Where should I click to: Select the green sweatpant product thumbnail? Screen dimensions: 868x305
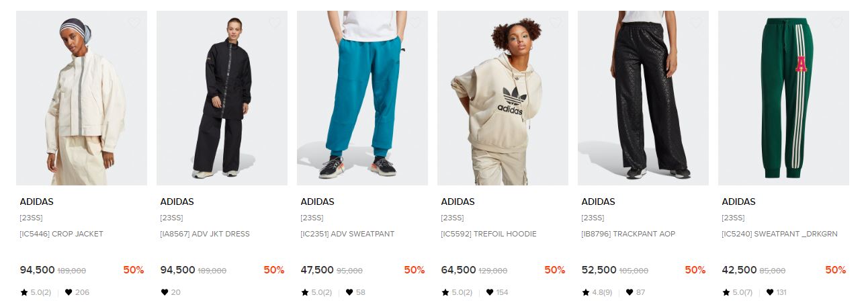783,98
